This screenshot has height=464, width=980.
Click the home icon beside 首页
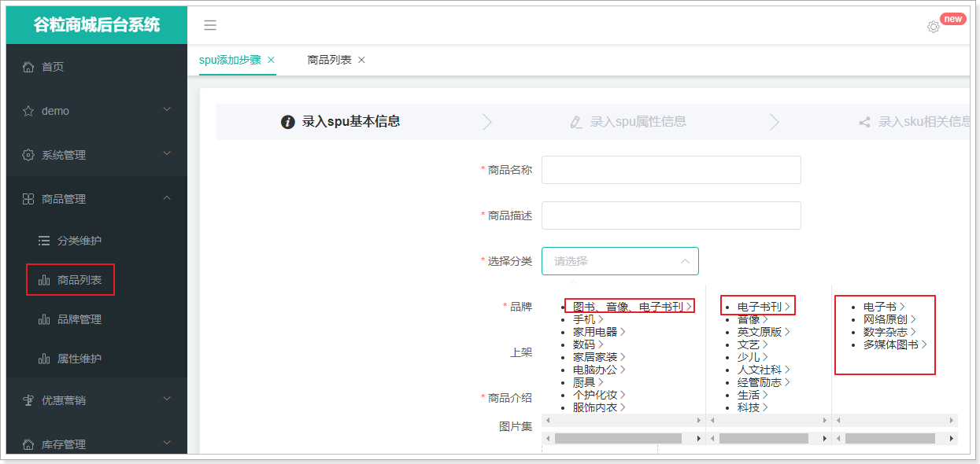coord(28,67)
